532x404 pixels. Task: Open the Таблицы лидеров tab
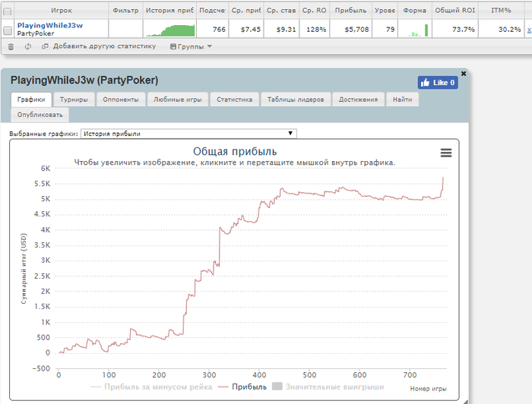[x=296, y=99]
